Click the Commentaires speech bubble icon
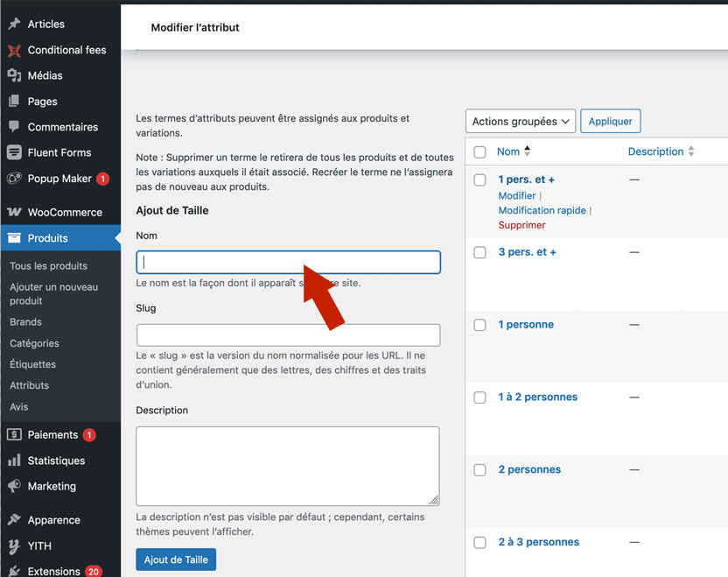 point(14,127)
